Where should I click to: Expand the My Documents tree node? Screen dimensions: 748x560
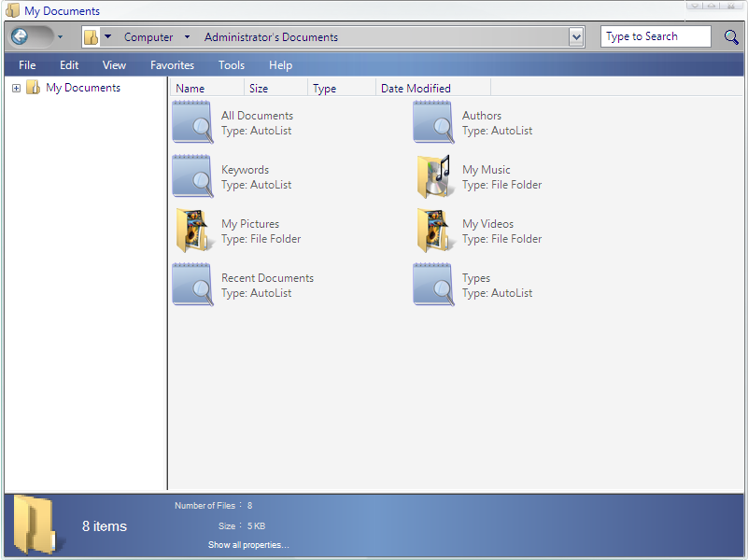click(x=16, y=88)
